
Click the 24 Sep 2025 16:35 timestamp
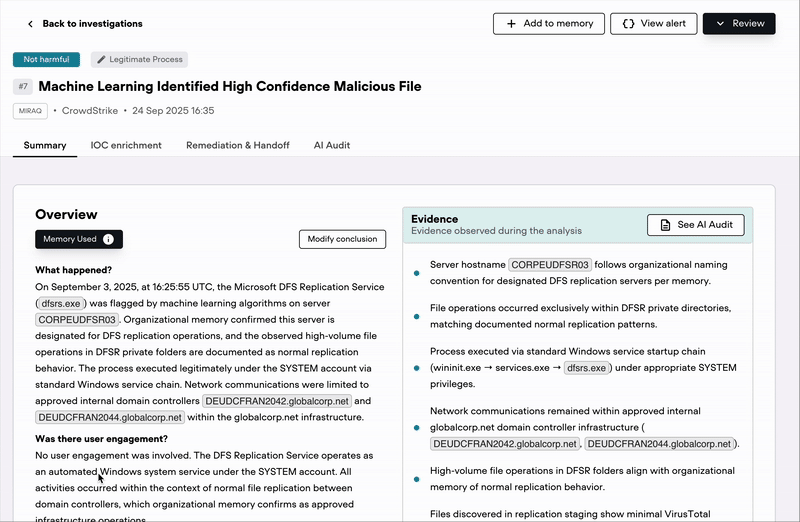click(173, 111)
